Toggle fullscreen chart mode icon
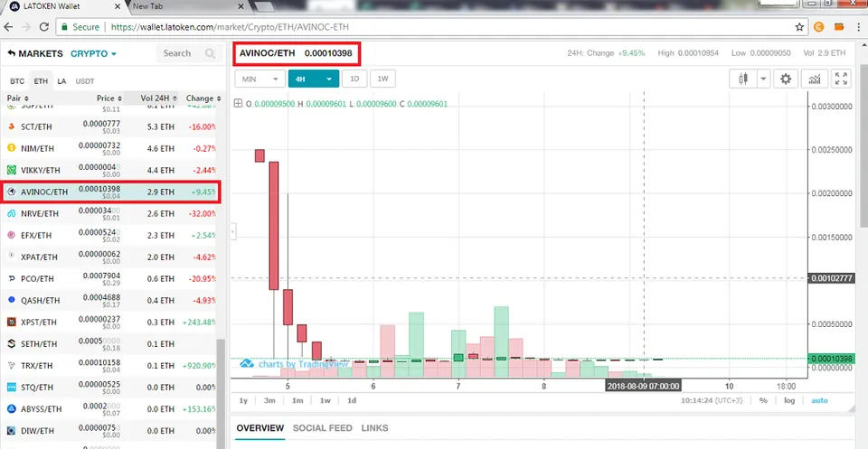868x449 pixels. click(x=841, y=80)
